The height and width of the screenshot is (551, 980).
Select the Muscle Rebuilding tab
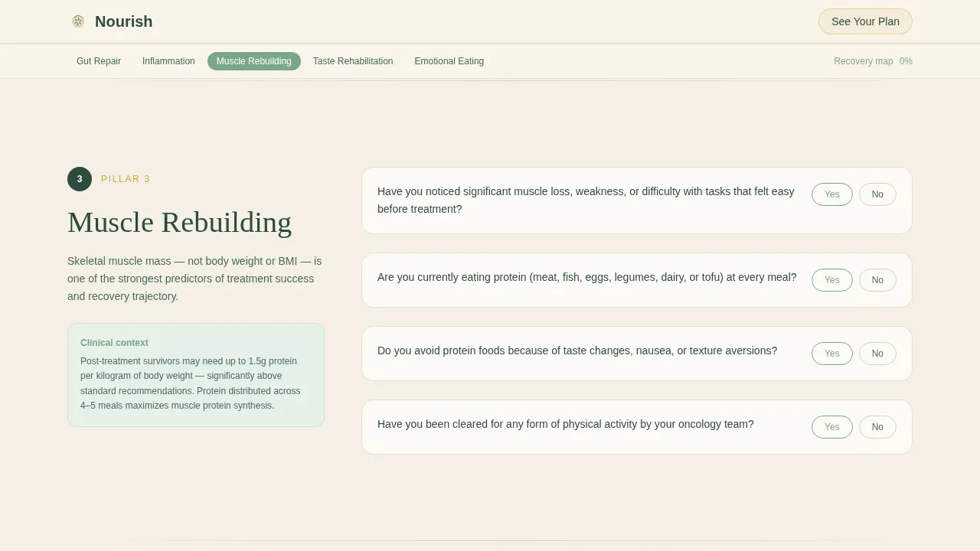[254, 61]
